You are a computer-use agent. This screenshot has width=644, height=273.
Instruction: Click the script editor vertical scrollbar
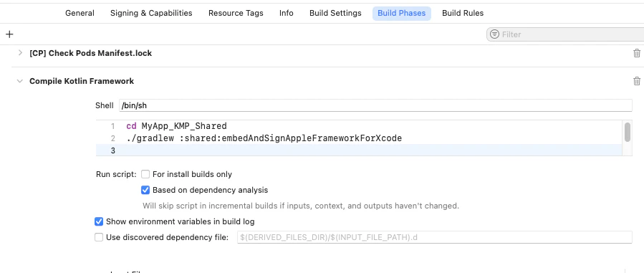[x=627, y=132]
